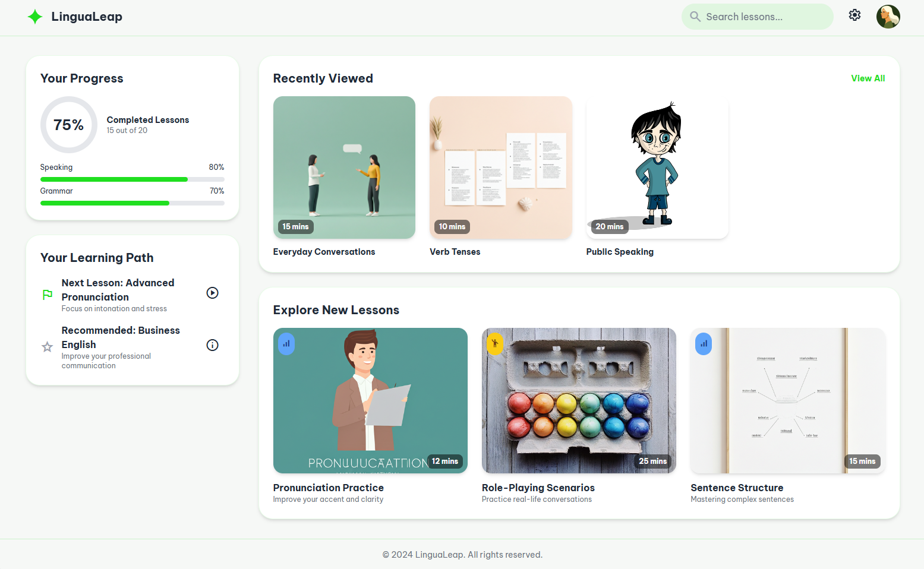
Task: Click the green flag beside Next Lesson
Action: 47,293
